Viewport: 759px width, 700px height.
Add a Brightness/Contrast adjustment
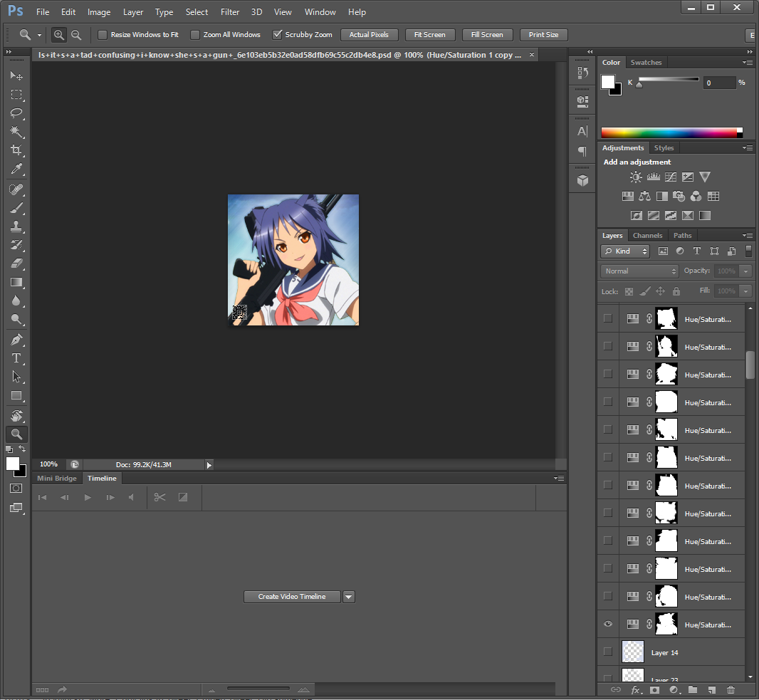pyautogui.click(x=636, y=177)
